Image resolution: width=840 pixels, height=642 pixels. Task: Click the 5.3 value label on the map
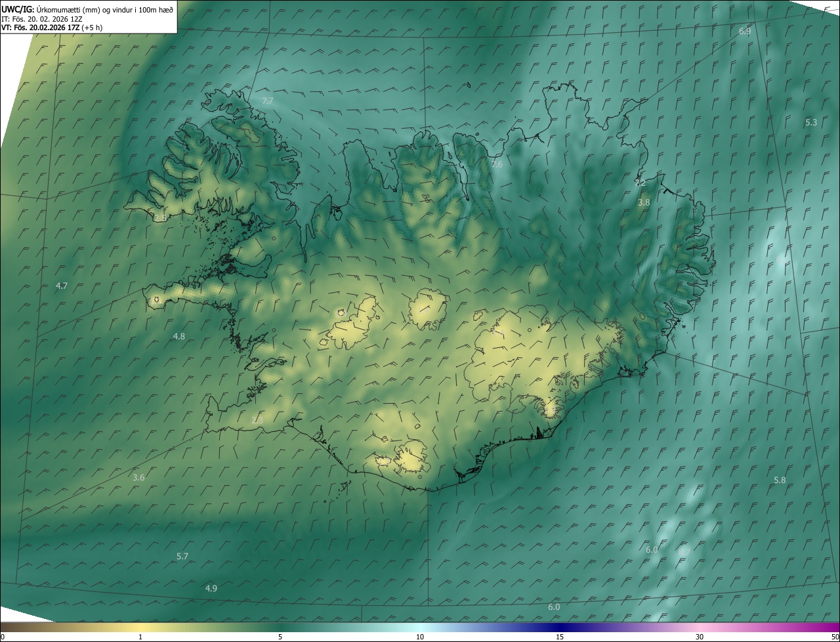(x=811, y=122)
